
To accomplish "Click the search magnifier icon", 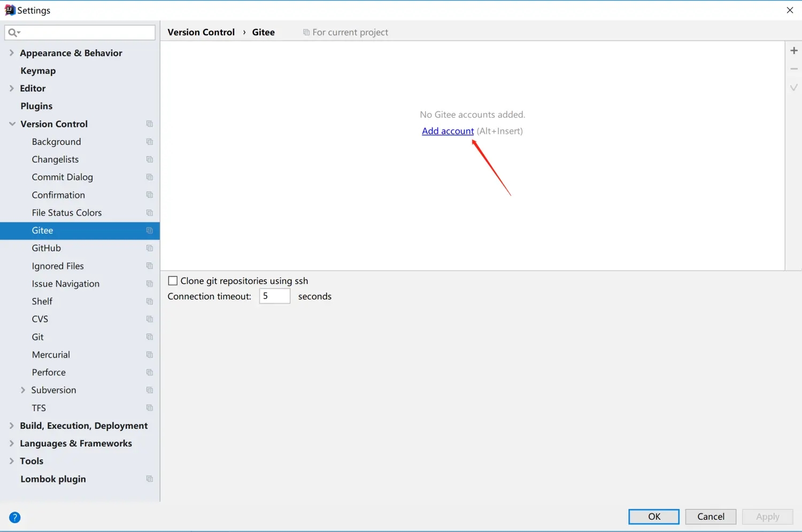I will click(13, 33).
